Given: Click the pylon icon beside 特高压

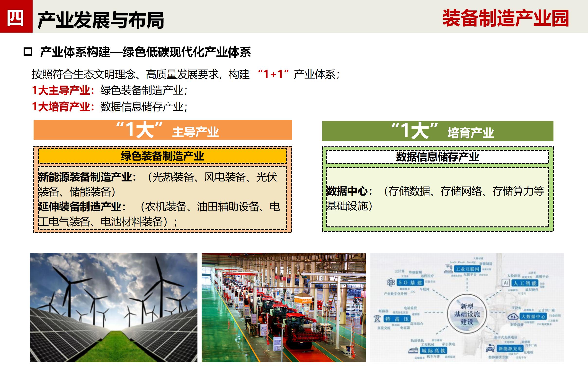Looking at the screenshot, I should pyautogui.click(x=377, y=319).
